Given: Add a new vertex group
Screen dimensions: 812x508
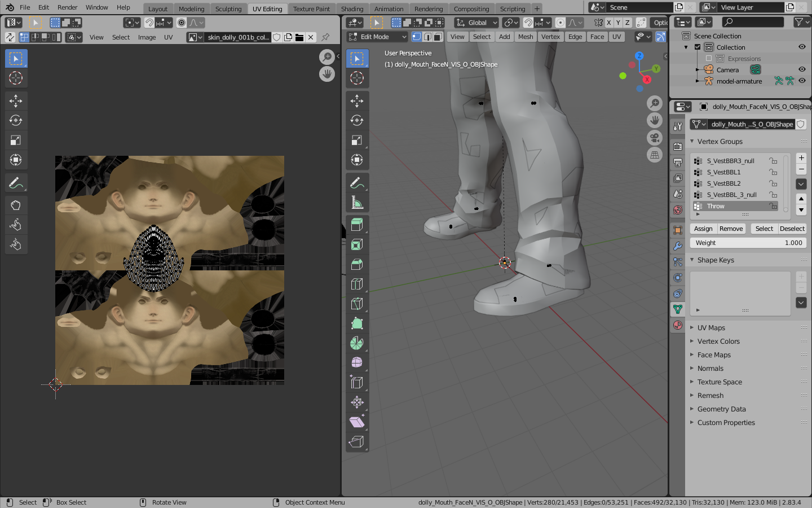Looking at the screenshot, I should [x=801, y=158].
